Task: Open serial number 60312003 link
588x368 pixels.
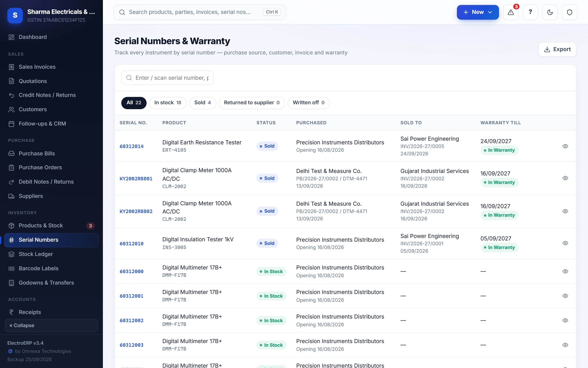Action: coord(131,345)
